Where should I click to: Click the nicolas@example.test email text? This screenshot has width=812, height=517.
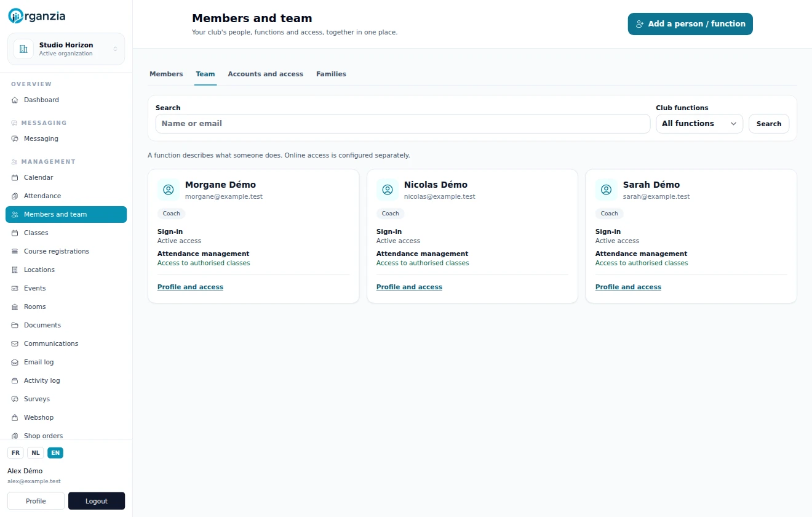click(440, 197)
